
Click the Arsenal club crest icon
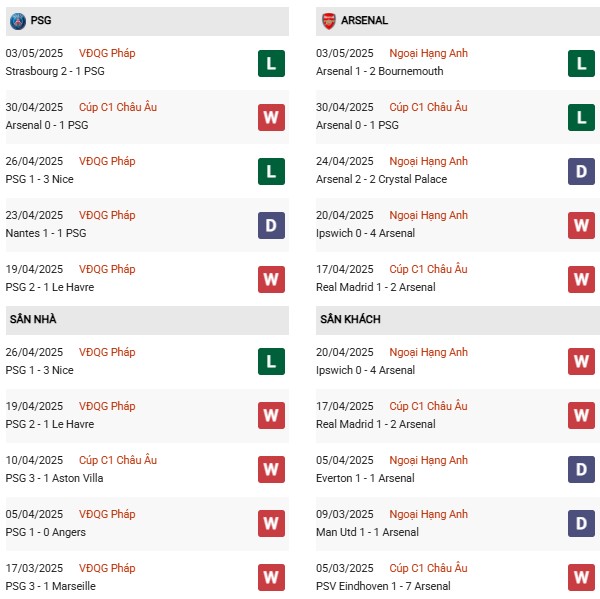pos(328,21)
